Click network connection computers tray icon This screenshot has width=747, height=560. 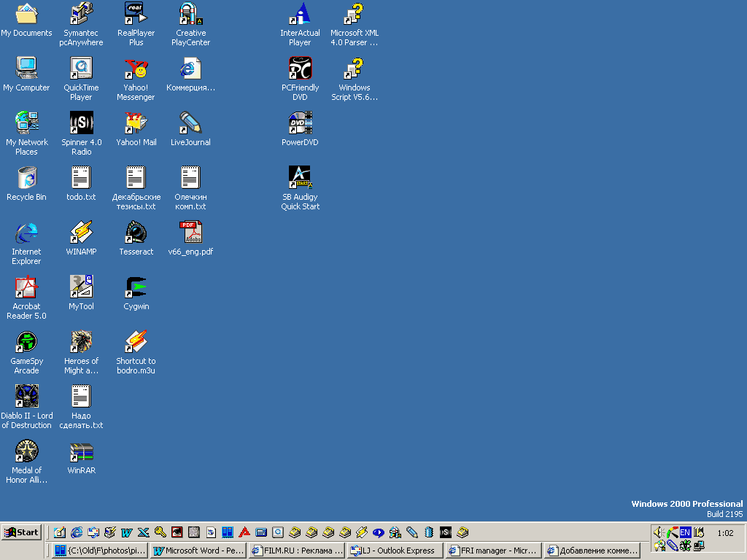[698, 545]
